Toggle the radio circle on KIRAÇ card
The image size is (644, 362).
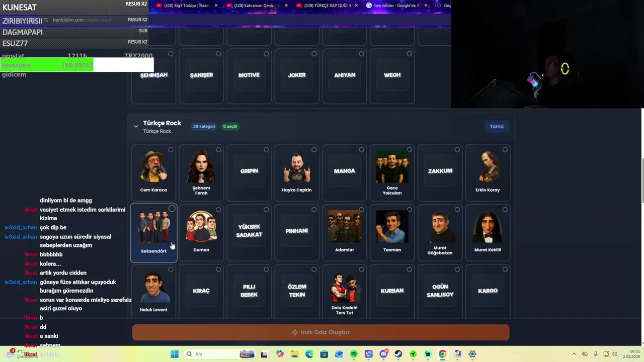click(218, 269)
